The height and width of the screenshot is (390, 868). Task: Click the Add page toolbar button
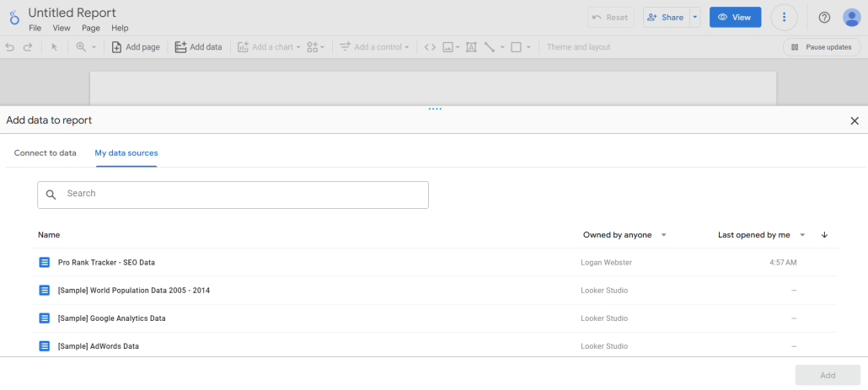point(136,47)
